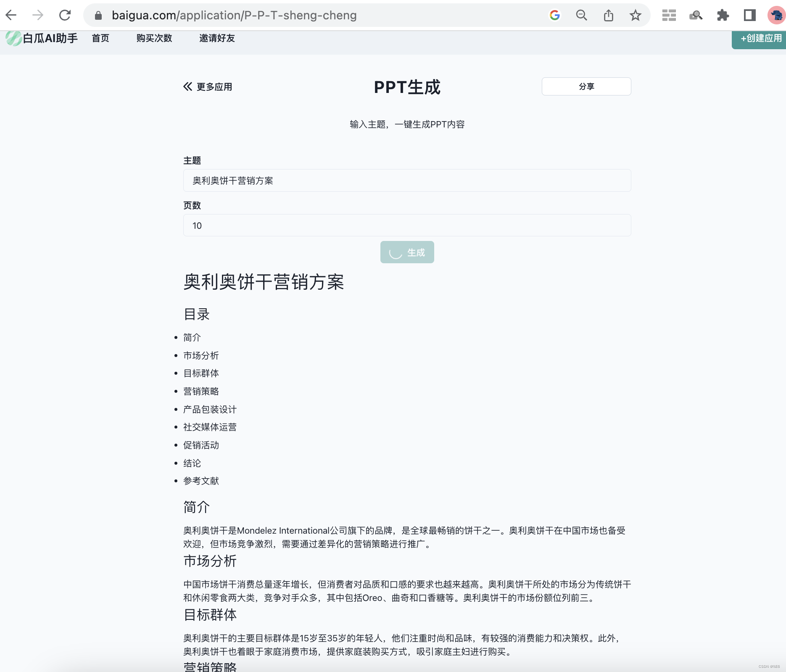Screen dimensions: 786x672
Task: Reload the page with the refresh icon
Action: pyautogui.click(x=65, y=15)
